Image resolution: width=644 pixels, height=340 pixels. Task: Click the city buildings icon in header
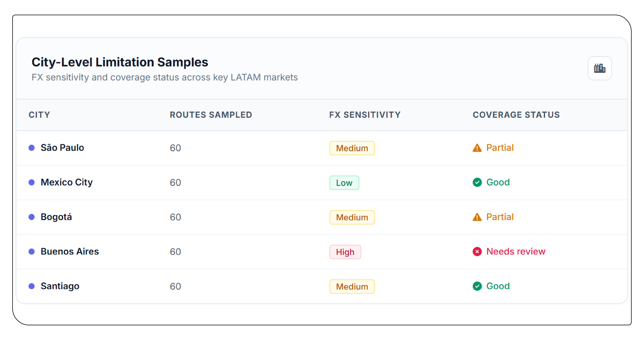click(x=600, y=68)
